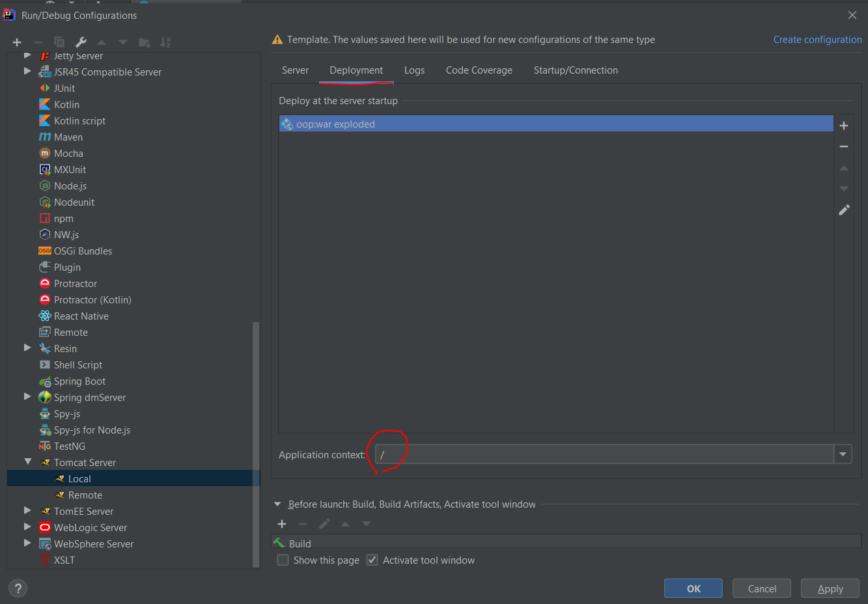Screen dimensions: 868x604
Task: Toggle Show this page checkbox
Action: pos(283,560)
